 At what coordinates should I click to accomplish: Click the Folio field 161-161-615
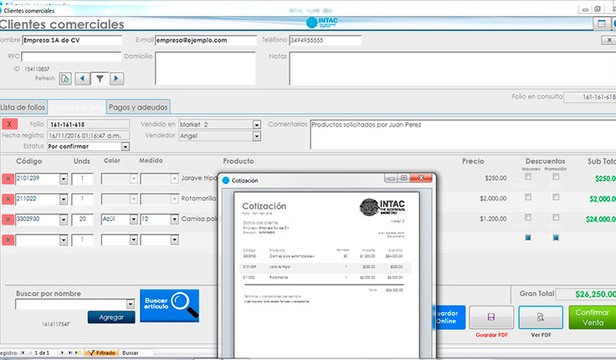tap(88, 125)
